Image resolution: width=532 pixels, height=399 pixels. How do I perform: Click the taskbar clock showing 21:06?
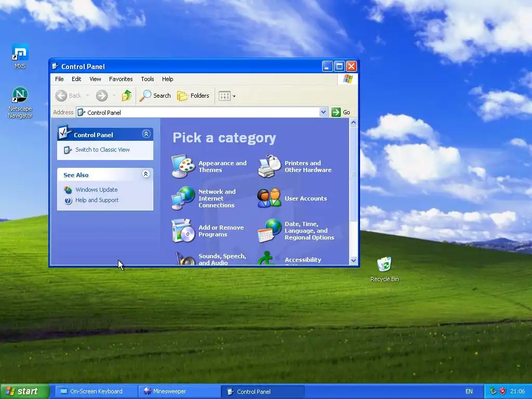click(517, 392)
